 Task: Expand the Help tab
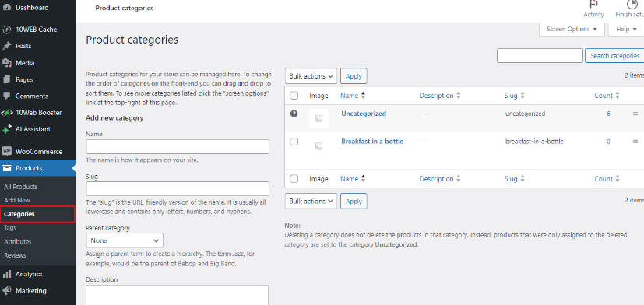pos(626,29)
